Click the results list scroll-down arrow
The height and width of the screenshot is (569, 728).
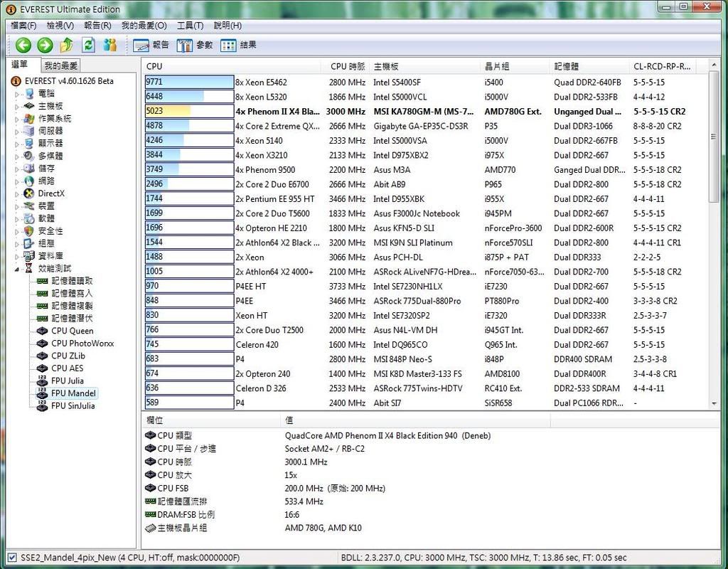pyautogui.click(x=714, y=404)
